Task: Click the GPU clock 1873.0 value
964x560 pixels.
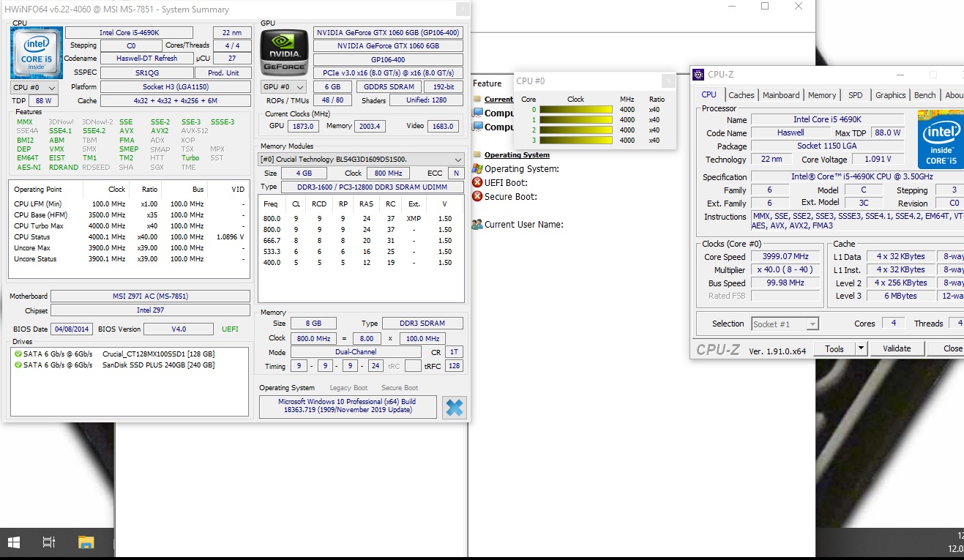Action: click(x=302, y=126)
